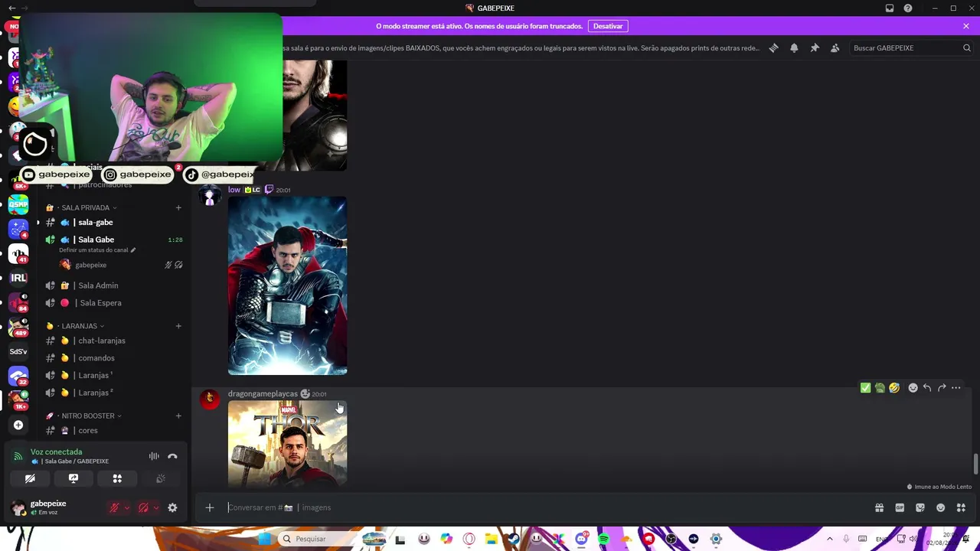Forward the hovered message
The image size is (980, 551).
[x=942, y=388]
